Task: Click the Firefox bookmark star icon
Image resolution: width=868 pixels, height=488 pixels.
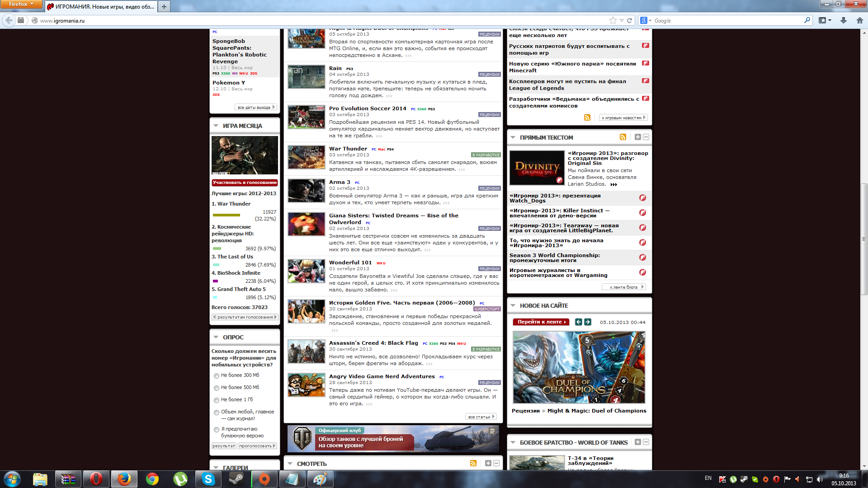Action: [613, 20]
